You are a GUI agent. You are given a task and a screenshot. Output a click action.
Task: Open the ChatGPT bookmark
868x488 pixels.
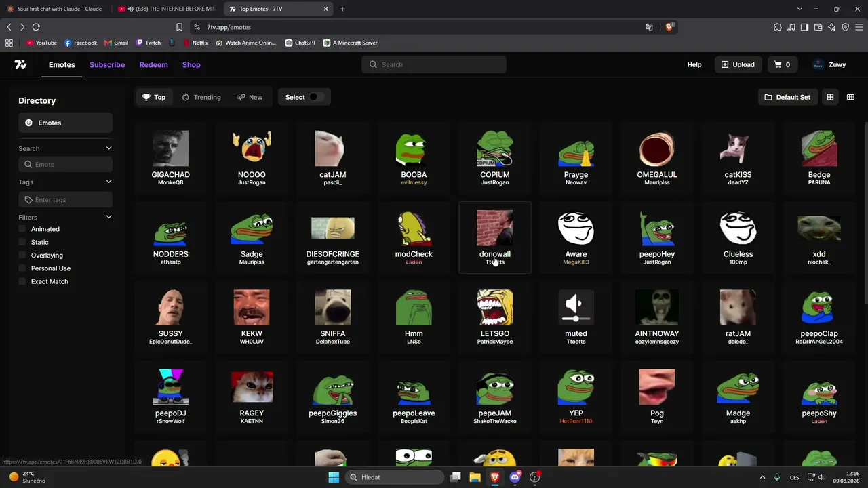tap(300, 43)
